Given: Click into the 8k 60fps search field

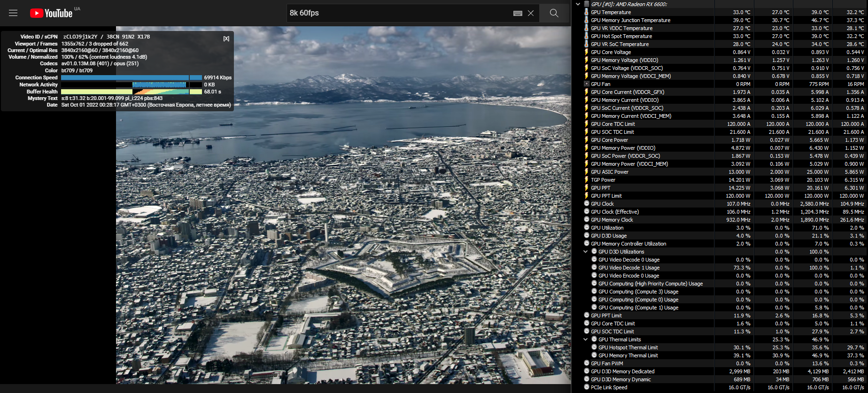Looking at the screenshot, I should 399,13.
